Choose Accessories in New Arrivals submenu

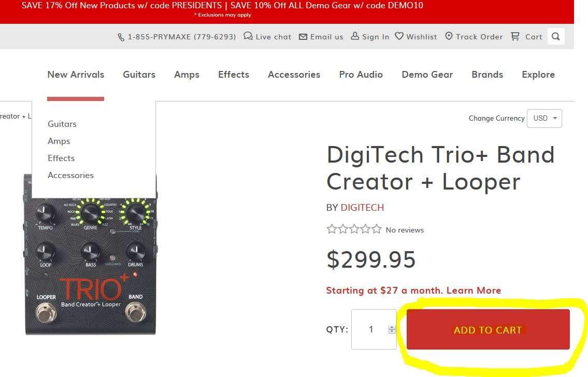coord(70,176)
